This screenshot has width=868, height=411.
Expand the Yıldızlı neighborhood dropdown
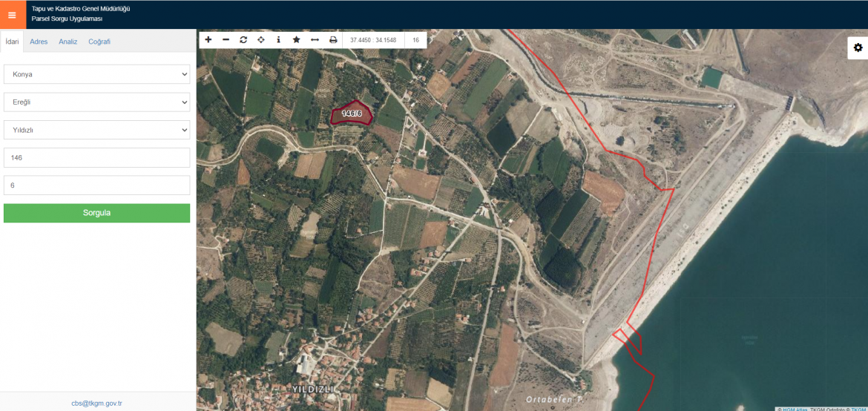point(96,130)
